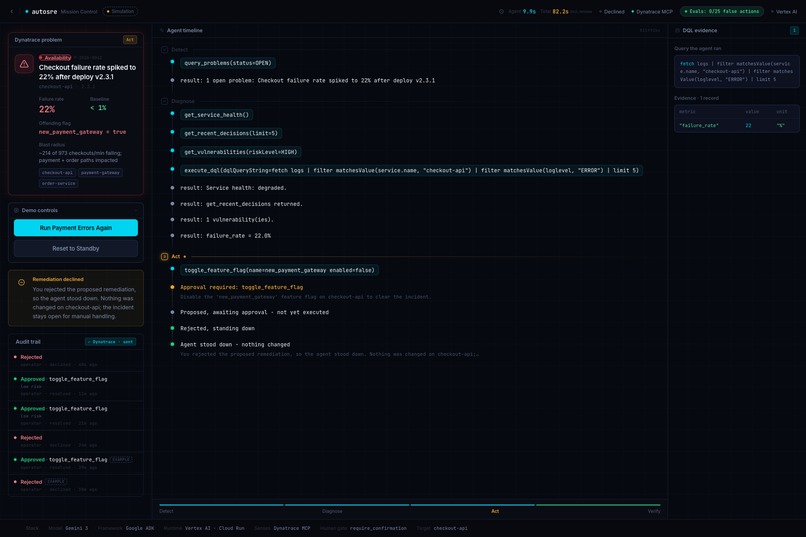Click the get_vulnerabilities(riskLevel=HIGH) step
Viewport: 806px width, 537px height.
(x=241, y=152)
